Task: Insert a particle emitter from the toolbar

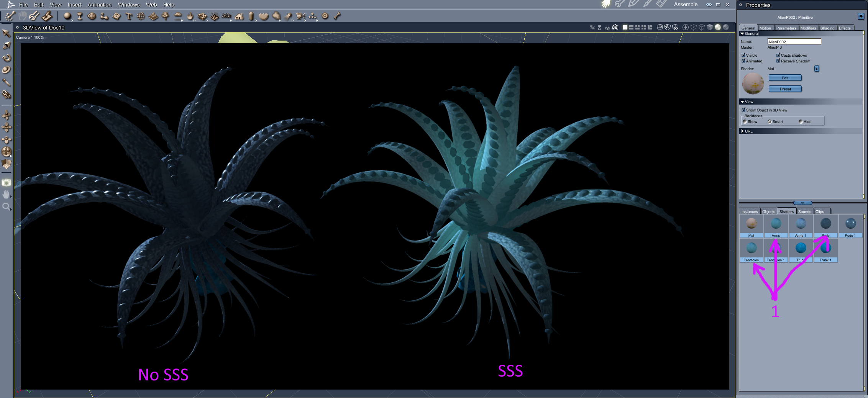Action: [141, 16]
